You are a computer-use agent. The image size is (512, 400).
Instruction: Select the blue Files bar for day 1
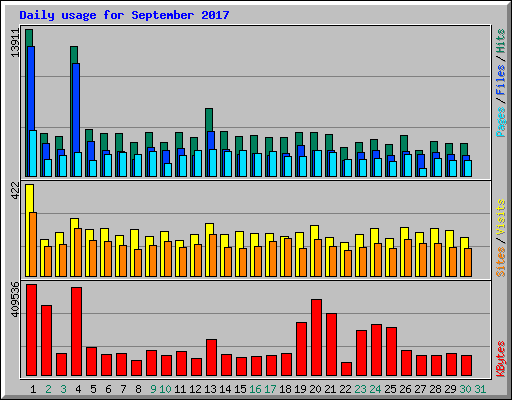31,88
